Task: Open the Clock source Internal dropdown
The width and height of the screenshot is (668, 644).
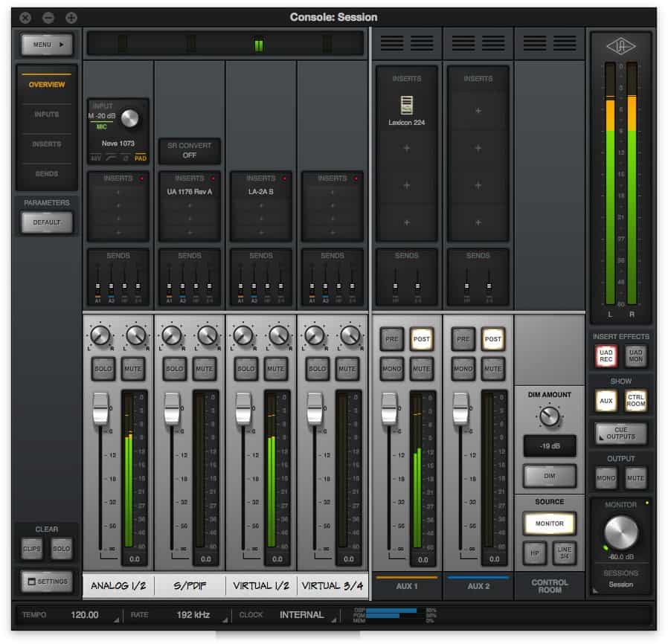Action: (x=301, y=615)
